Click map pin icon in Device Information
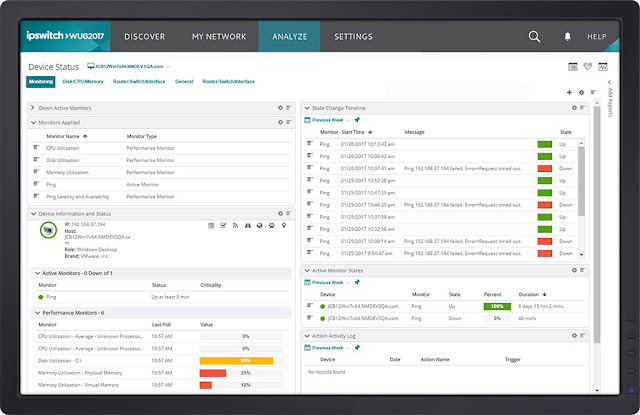This screenshot has width=640, height=415. point(284,226)
